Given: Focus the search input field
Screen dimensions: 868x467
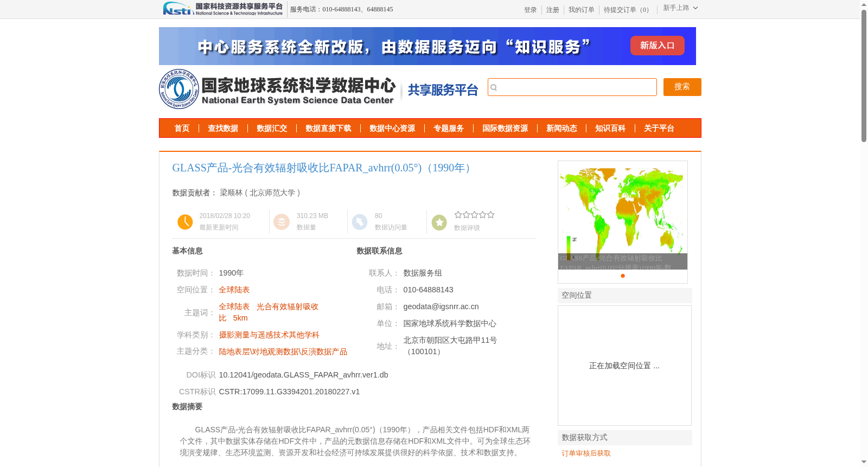Looking at the screenshot, I should tap(572, 87).
